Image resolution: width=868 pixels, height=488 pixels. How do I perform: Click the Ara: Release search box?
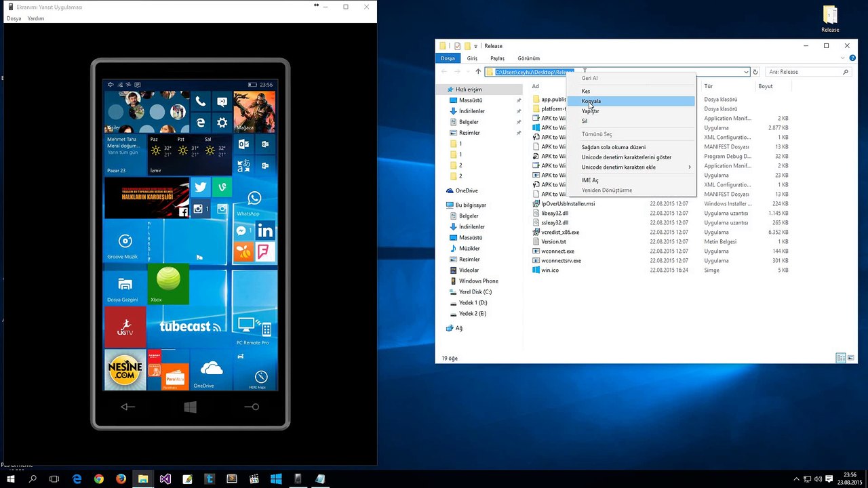point(804,72)
